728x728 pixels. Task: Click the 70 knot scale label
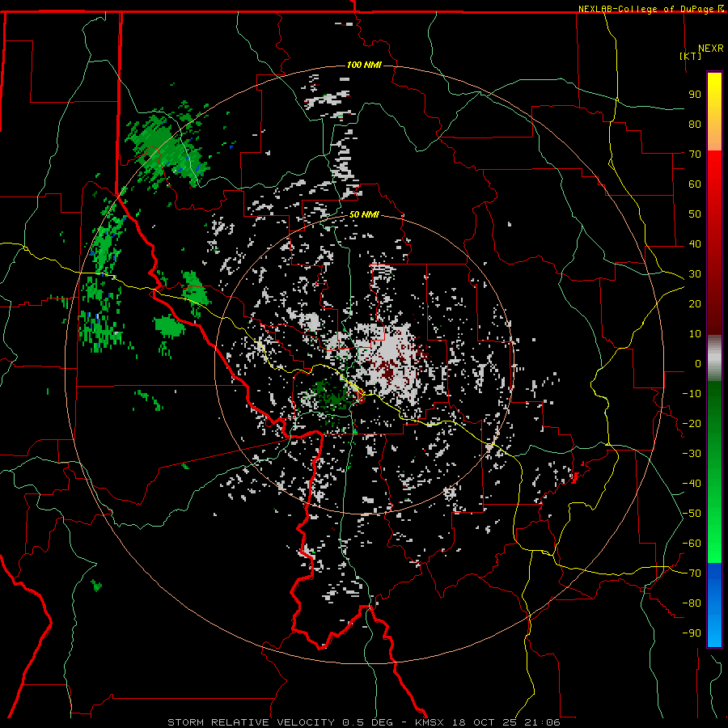tap(695, 154)
